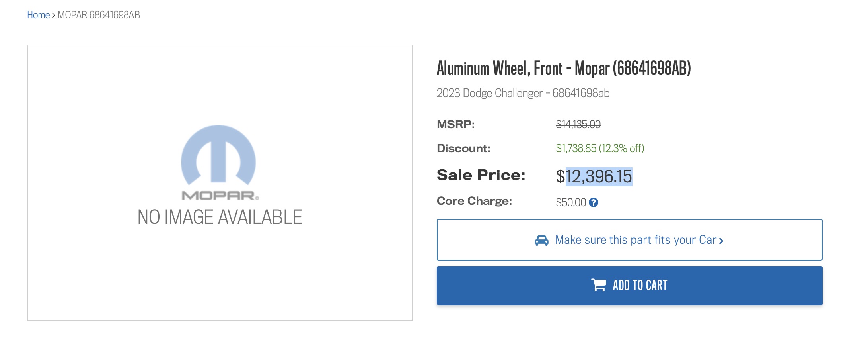Click the ADD TO CART button
This screenshot has height=341, width=868.
(x=629, y=286)
